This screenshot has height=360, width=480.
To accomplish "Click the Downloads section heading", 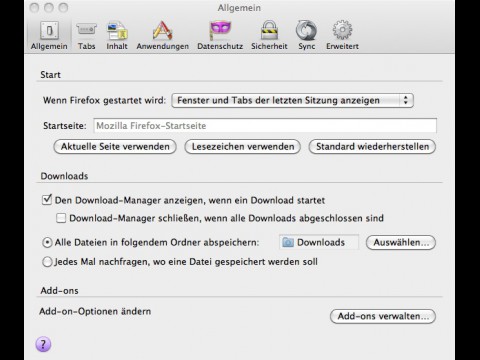I will click(x=64, y=176).
